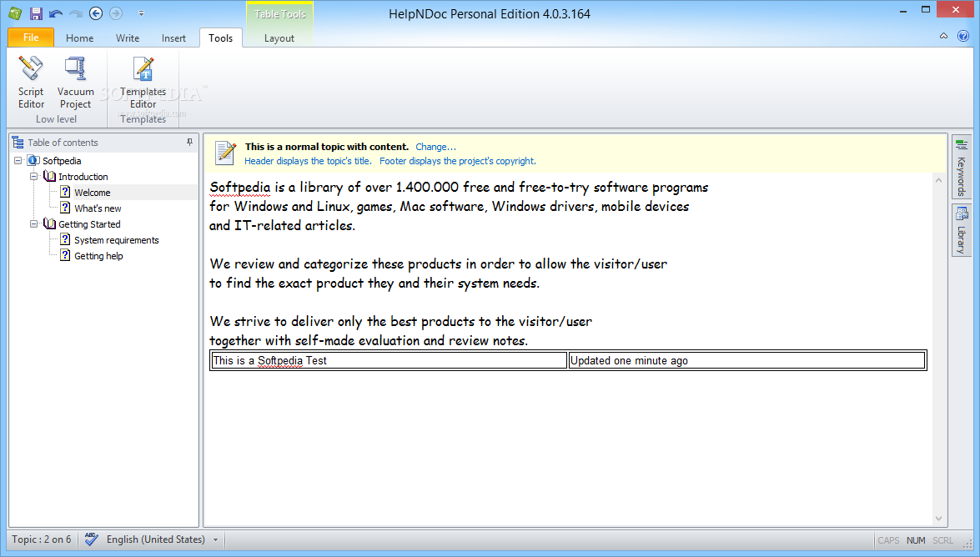980x557 pixels.
Task: Click the paragraph starting with We review and categorize
Action: (x=438, y=273)
